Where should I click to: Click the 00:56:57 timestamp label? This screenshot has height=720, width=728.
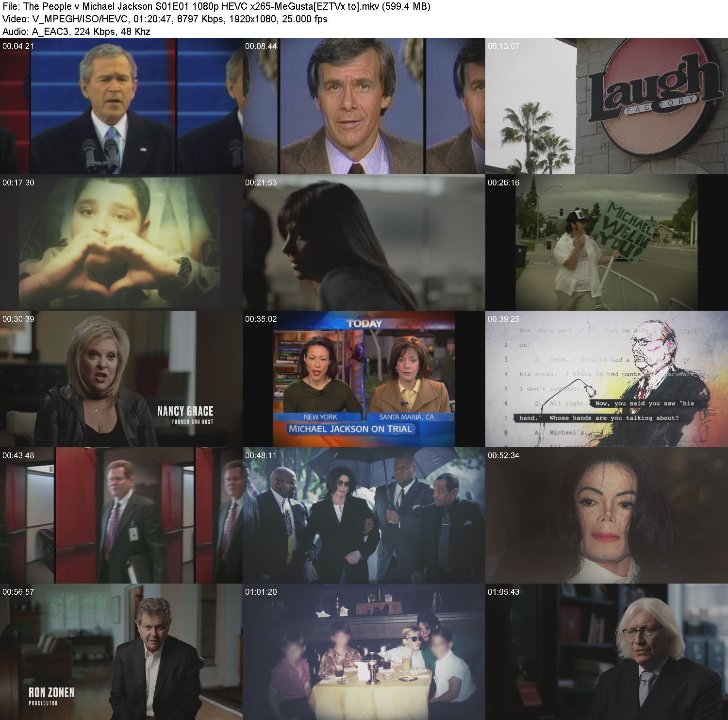coord(18,592)
